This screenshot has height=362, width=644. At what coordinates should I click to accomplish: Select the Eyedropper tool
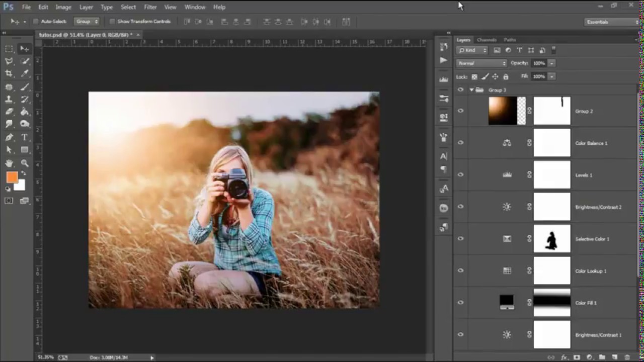point(24,74)
